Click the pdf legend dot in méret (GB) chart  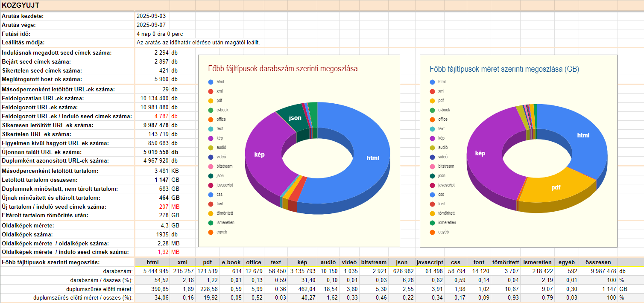[x=432, y=101]
